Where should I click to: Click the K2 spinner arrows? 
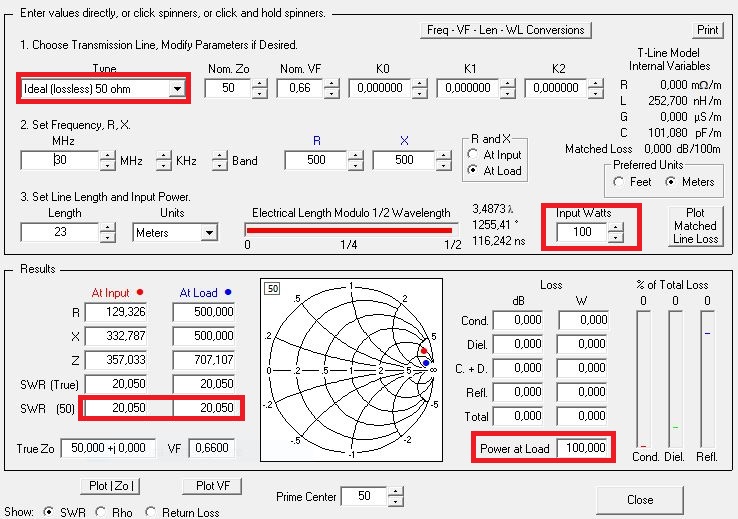[595, 88]
